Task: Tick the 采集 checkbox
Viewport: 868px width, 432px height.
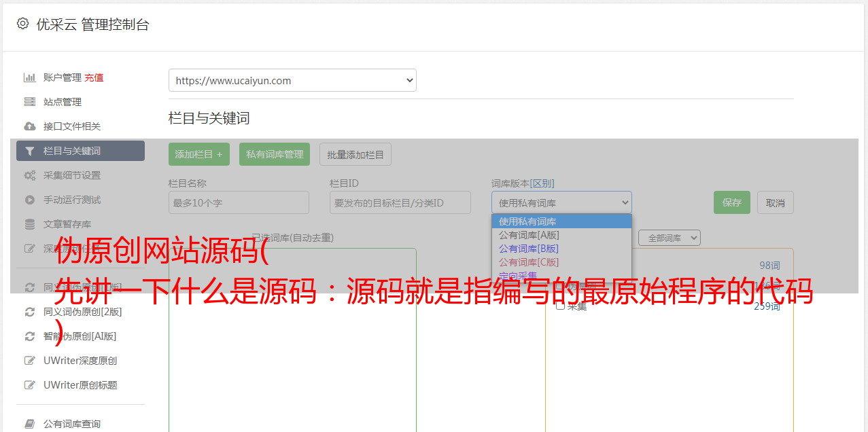Action: pos(560,306)
